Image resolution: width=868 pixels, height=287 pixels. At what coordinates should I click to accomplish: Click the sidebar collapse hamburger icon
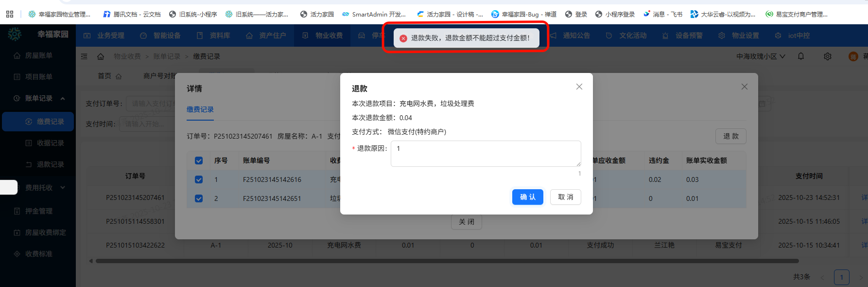(x=84, y=56)
